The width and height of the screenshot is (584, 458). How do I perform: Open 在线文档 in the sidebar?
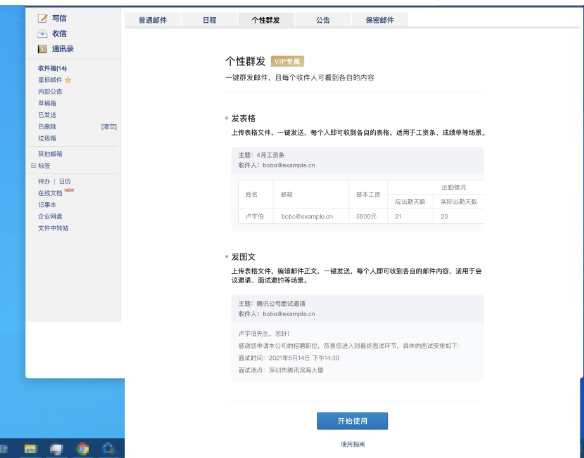point(50,193)
